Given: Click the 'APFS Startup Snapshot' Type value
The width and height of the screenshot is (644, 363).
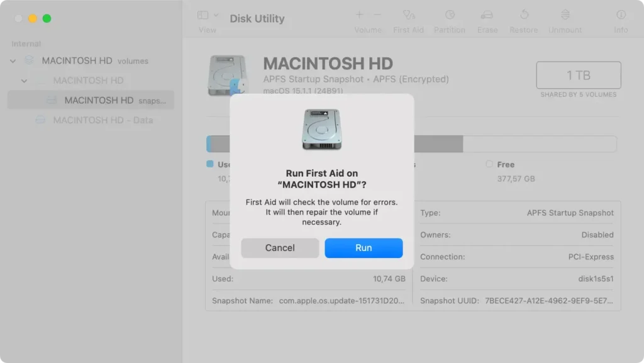Looking at the screenshot, I should coord(570,213).
